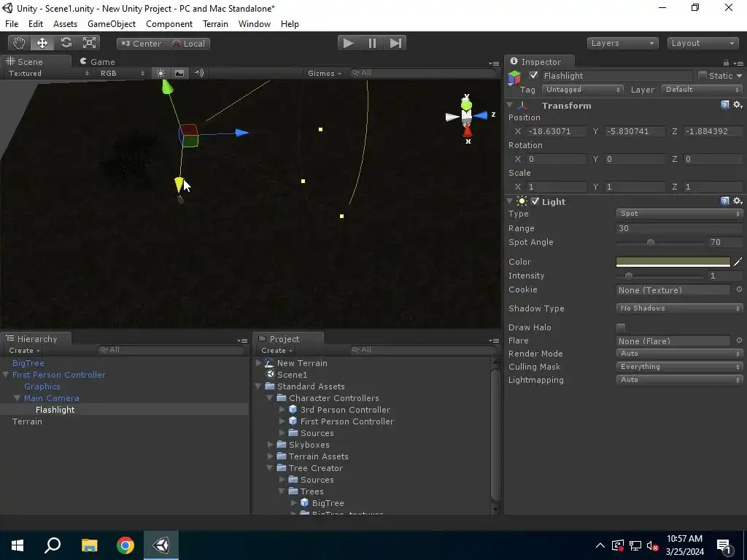Click the color eyedropper icon
Screen dimensions: 747x560
pos(738,262)
